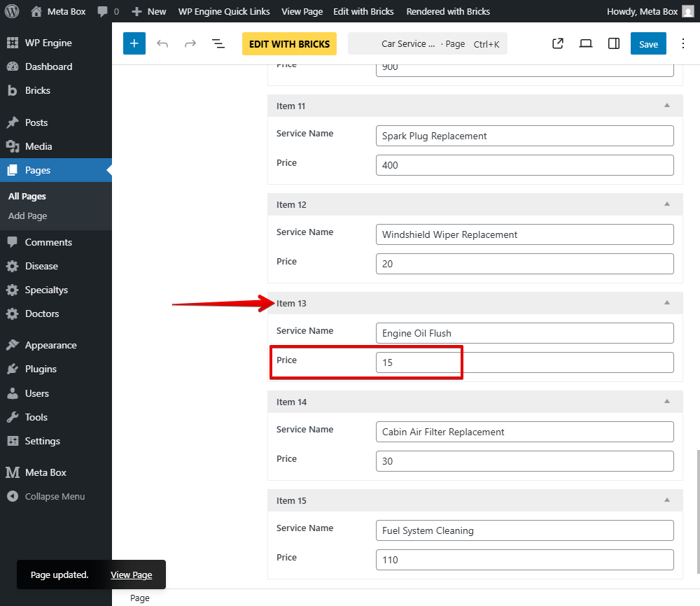Open the Meta Box sidebar menu
Screen dimensions: 700x606
tap(45, 472)
